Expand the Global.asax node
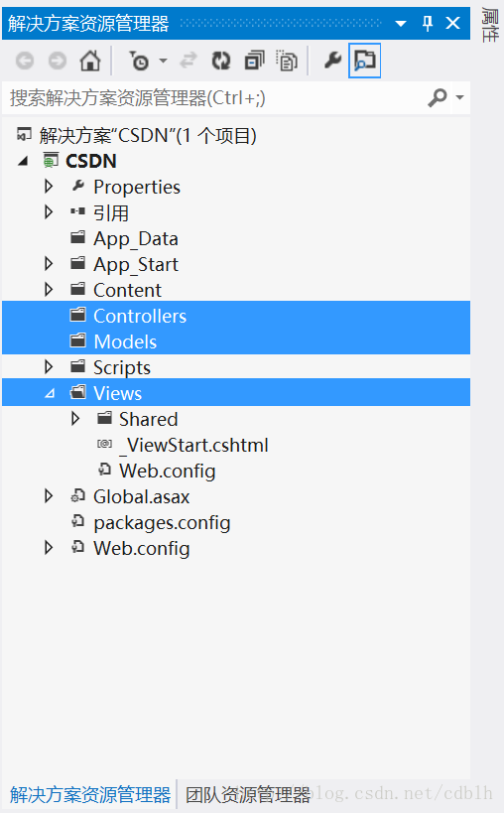The height and width of the screenshot is (813, 504). (49, 496)
